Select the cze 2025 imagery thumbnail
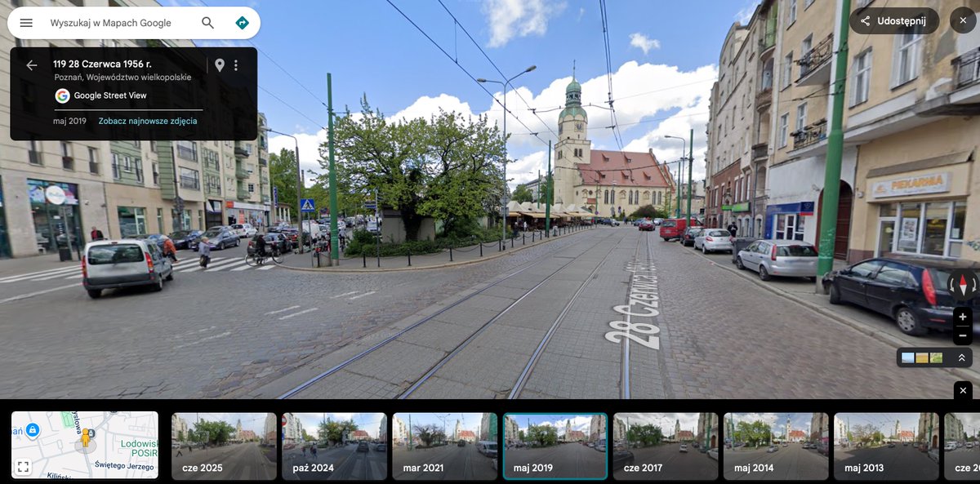 (x=224, y=446)
